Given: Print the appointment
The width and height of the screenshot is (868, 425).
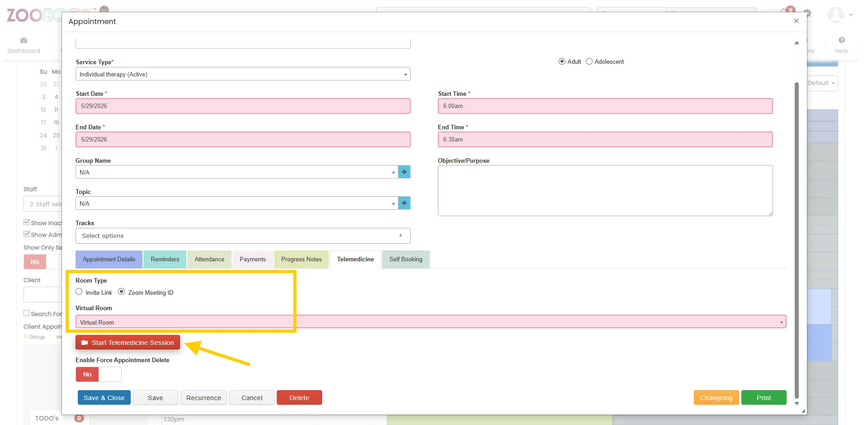Looking at the screenshot, I should 764,397.
